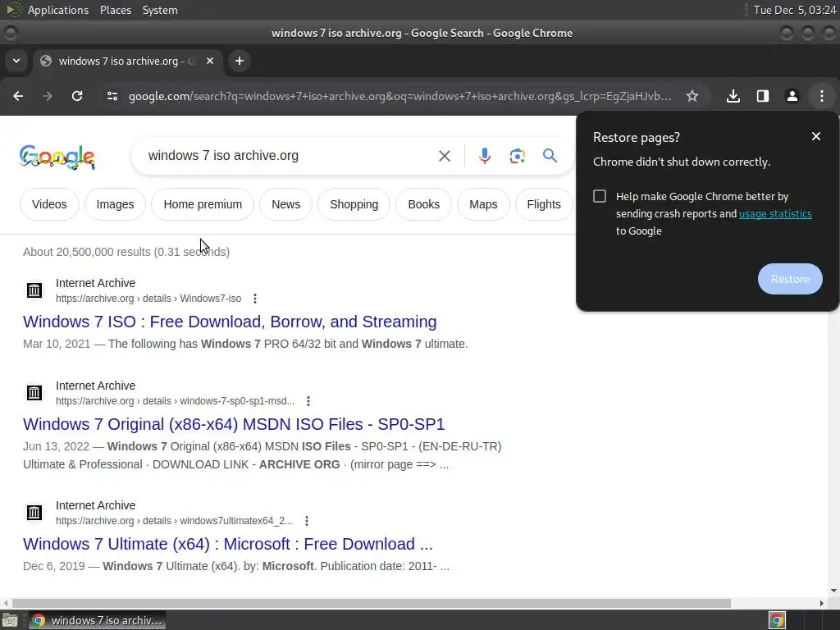Click Chrome workspace icon at bottom right
The image size is (840, 630).
(777, 620)
